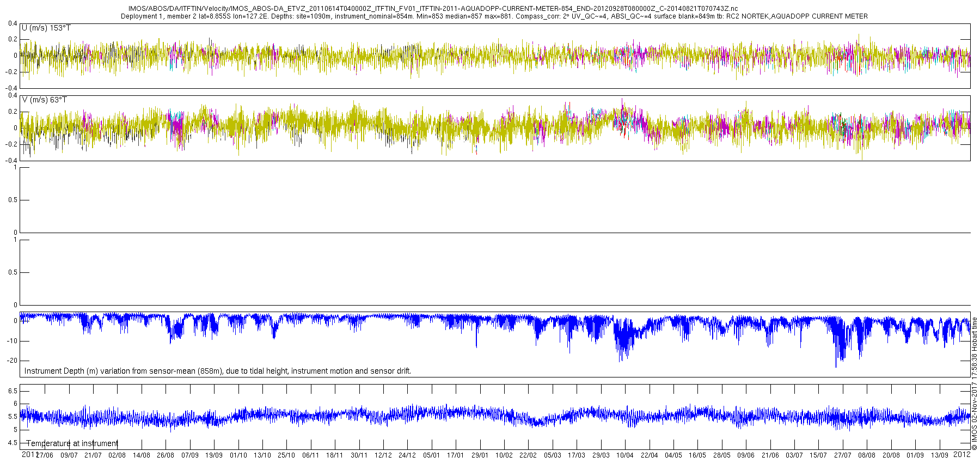The width and height of the screenshot is (980, 463).
Task: Click the 'Deployment 1, member 2' metadata line
Action: point(494,16)
